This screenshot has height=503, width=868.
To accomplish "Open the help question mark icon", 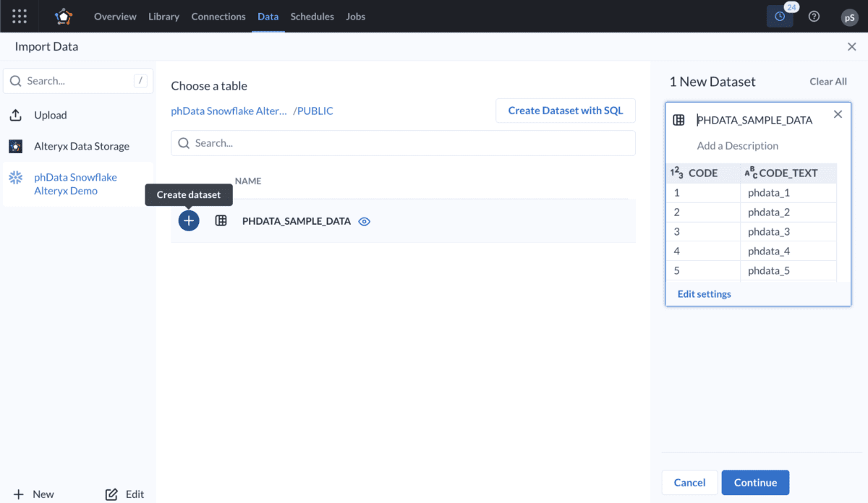I will 814,16.
